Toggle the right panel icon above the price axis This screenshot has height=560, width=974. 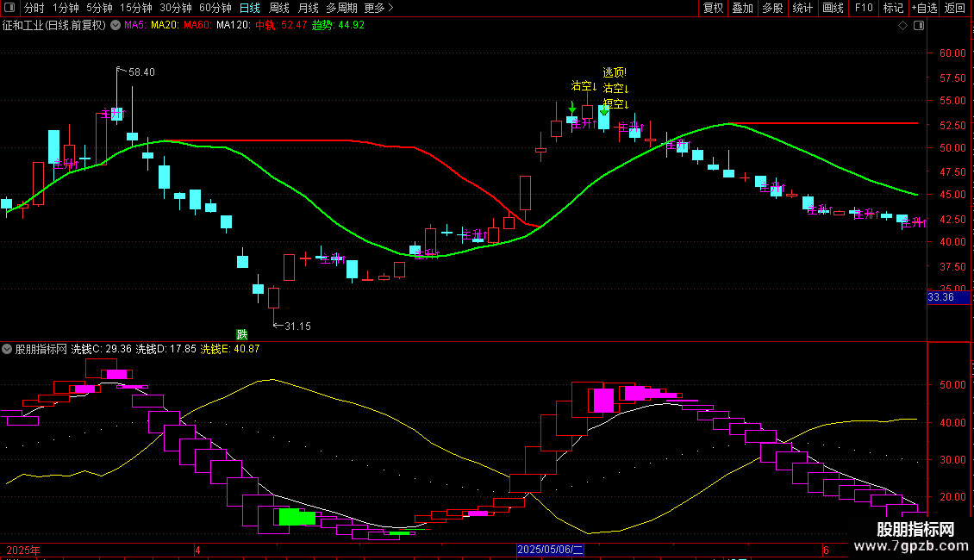(x=919, y=26)
